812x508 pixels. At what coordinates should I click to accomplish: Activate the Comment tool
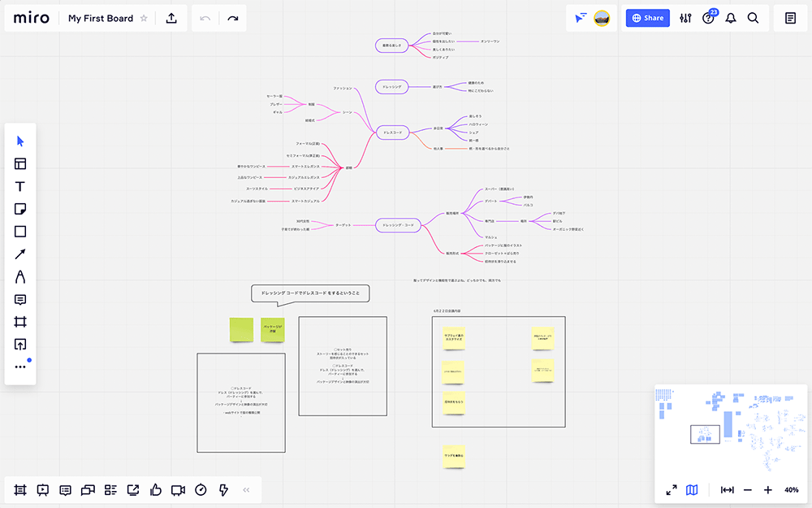click(20, 300)
